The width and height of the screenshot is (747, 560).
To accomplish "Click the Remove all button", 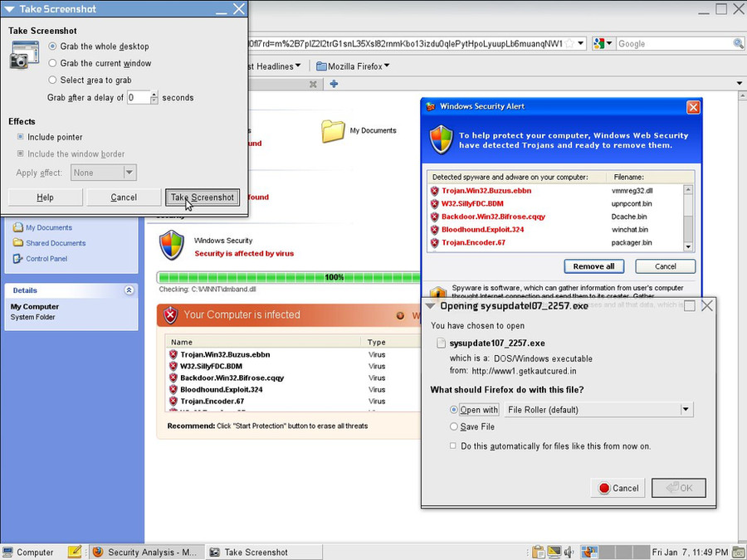I will coord(593,266).
